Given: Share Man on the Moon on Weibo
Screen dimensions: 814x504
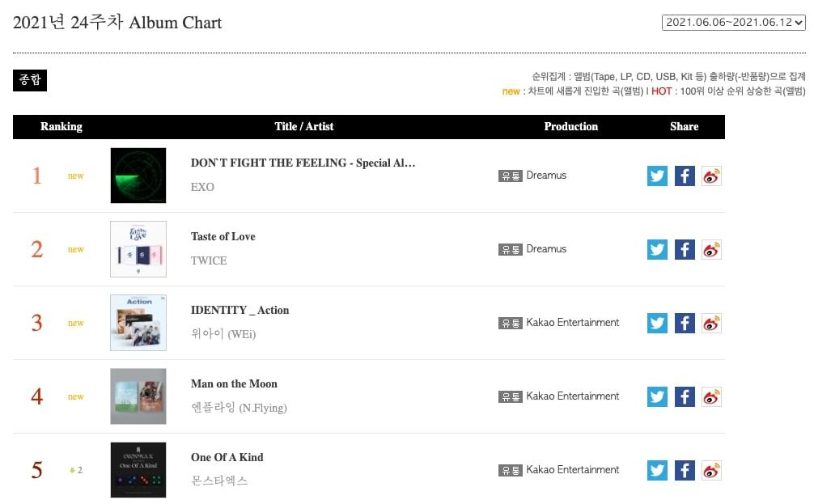Looking at the screenshot, I should (x=711, y=396).
